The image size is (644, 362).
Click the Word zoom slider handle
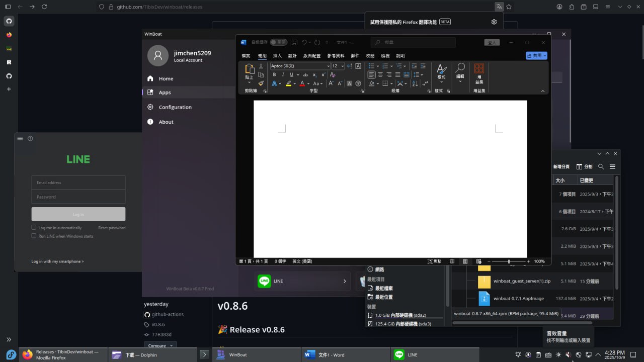[x=509, y=261]
